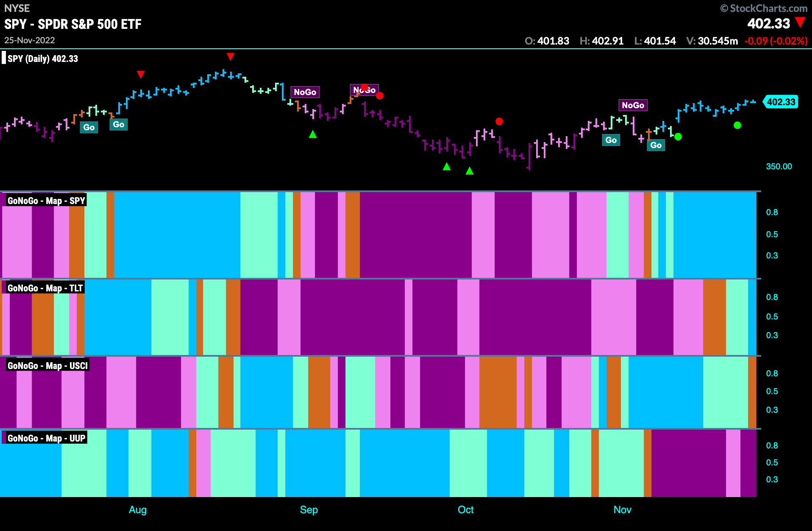Click the change value -0.09 (-0.02%)
The height and width of the screenshot is (531, 812).
tap(776, 41)
